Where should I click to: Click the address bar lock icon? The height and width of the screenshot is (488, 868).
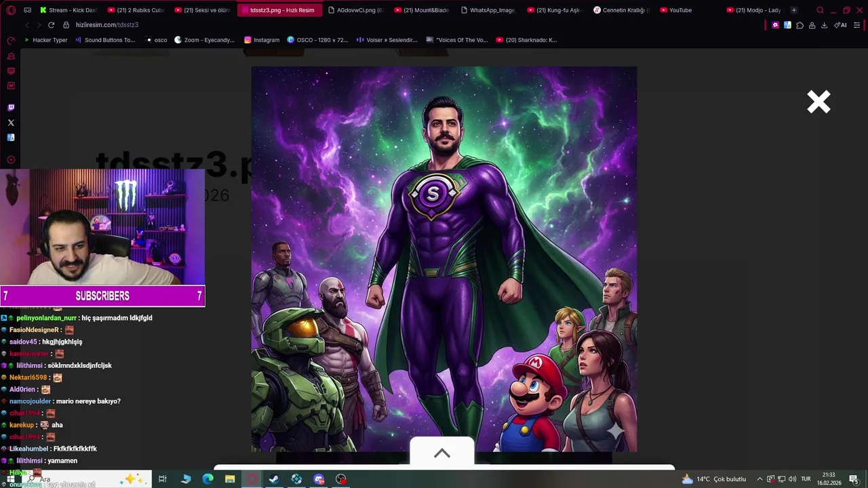[66, 25]
